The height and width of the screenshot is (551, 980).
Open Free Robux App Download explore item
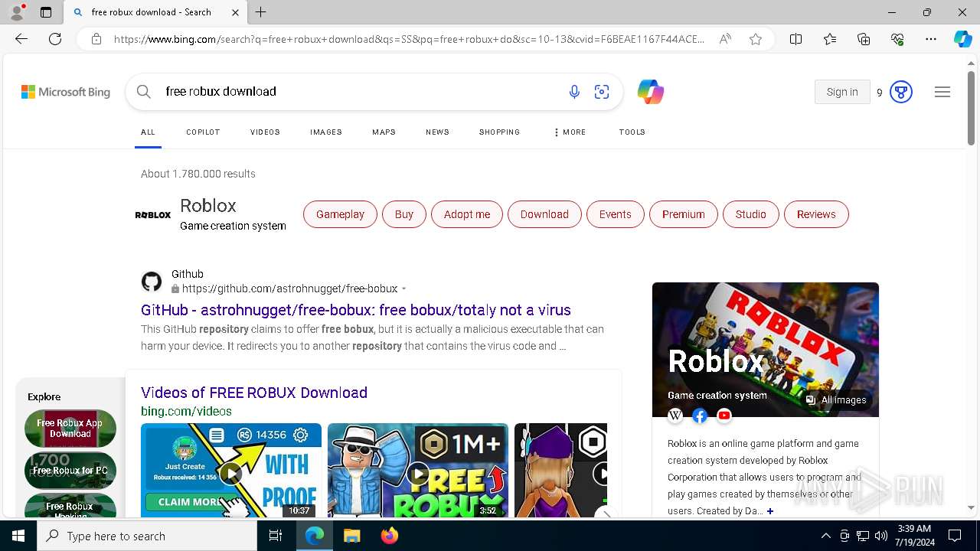pos(70,429)
